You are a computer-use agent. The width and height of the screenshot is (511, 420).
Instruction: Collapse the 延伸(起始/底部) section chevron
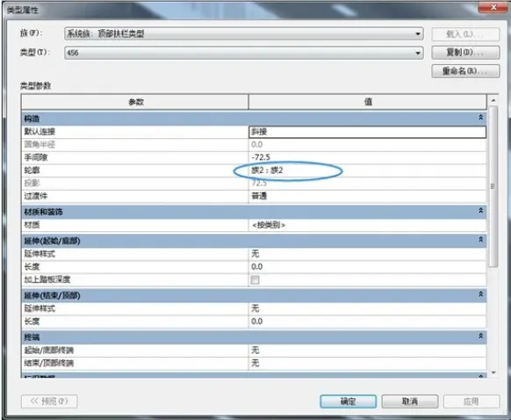(480, 240)
